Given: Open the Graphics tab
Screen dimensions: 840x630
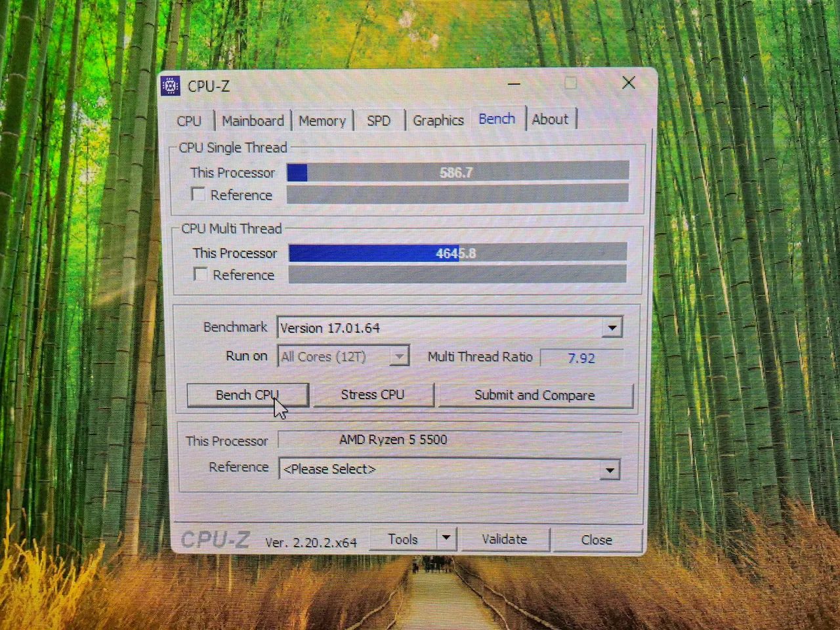Looking at the screenshot, I should click(x=438, y=120).
